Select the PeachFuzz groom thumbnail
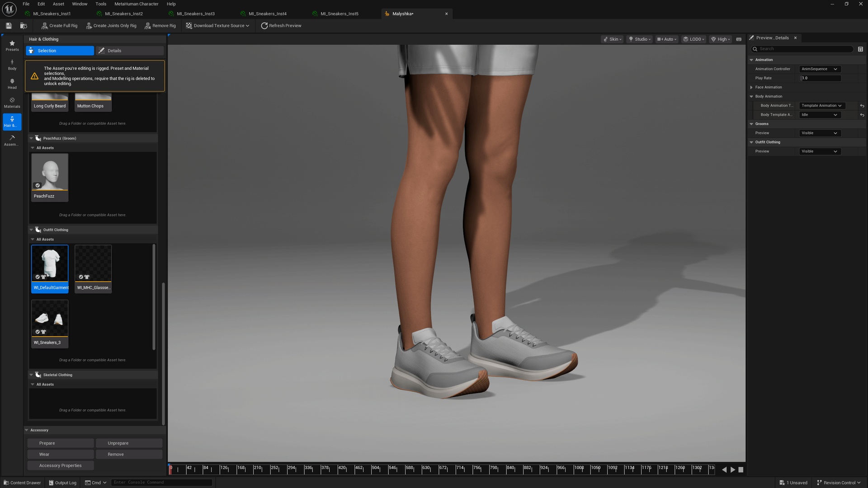868x488 pixels. 50,177
